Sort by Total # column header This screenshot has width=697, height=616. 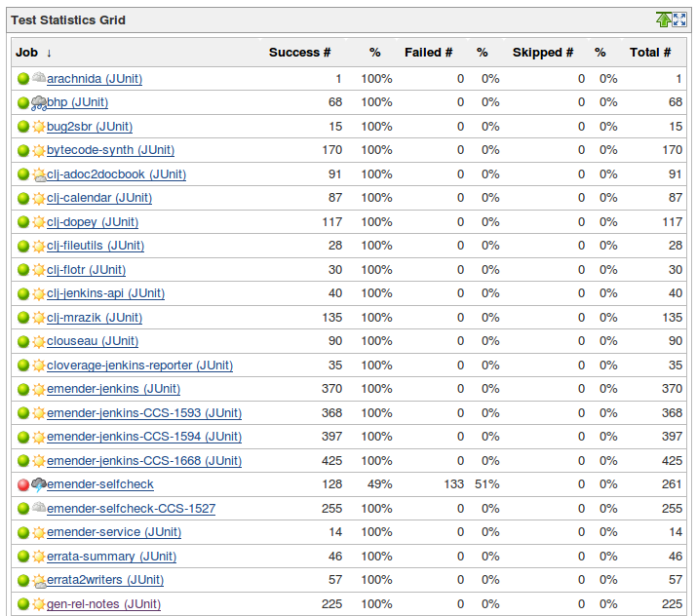click(650, 53)
